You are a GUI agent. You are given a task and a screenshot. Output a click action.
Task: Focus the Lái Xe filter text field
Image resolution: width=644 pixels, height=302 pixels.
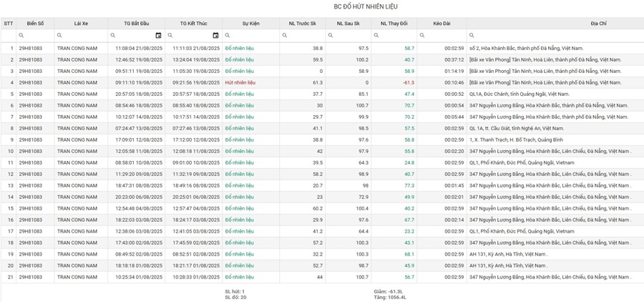[86, 35]
